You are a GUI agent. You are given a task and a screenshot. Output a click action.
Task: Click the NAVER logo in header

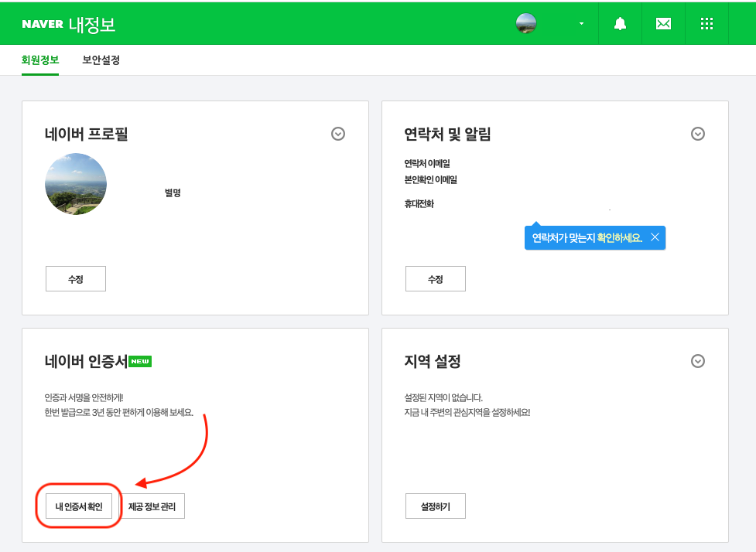(x=43, y=24)
